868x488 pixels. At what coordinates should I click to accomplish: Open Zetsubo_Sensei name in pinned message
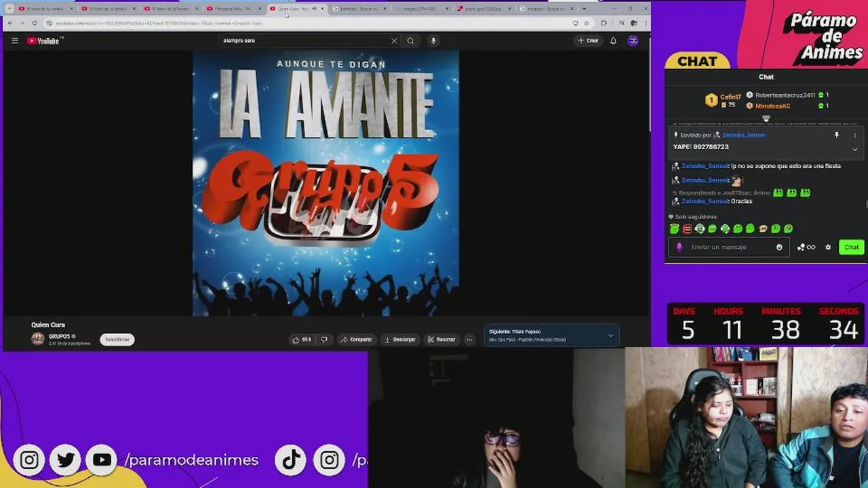click(x=743, y=135)
